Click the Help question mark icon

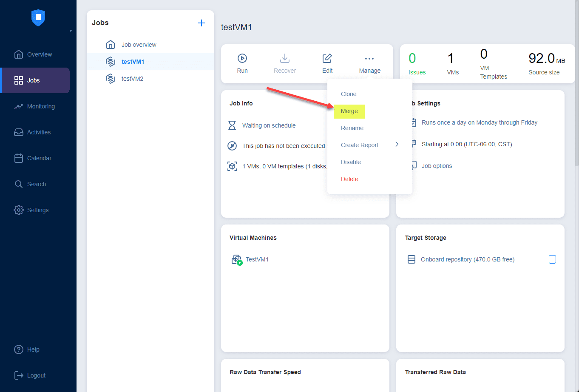(19, 349)
